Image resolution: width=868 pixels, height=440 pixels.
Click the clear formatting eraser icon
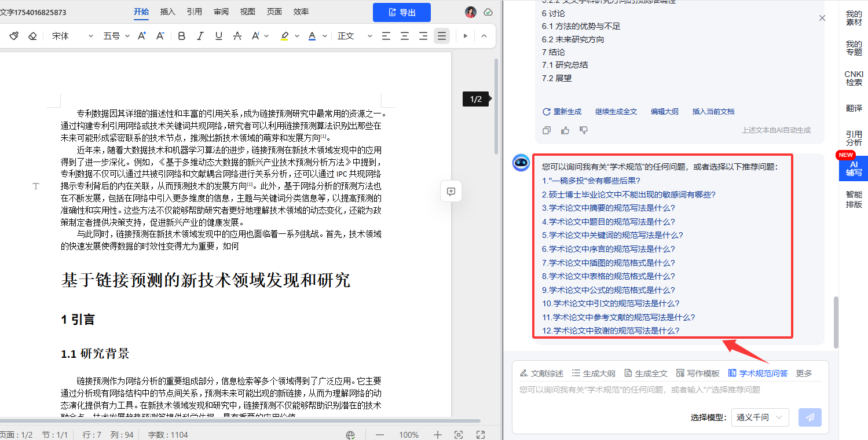click(x=32, y=36)
